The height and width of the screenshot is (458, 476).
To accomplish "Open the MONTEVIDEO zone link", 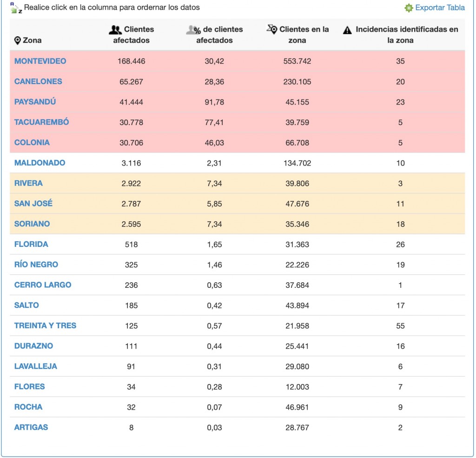I will point(40,61).
